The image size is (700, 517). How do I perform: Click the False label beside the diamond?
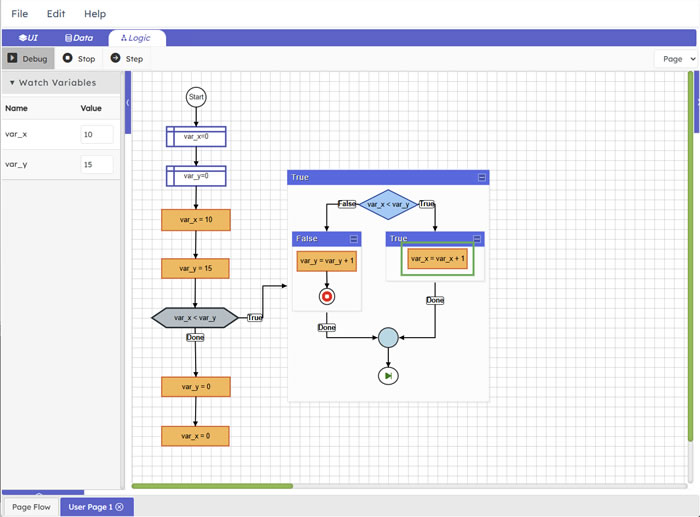[347, 204]
